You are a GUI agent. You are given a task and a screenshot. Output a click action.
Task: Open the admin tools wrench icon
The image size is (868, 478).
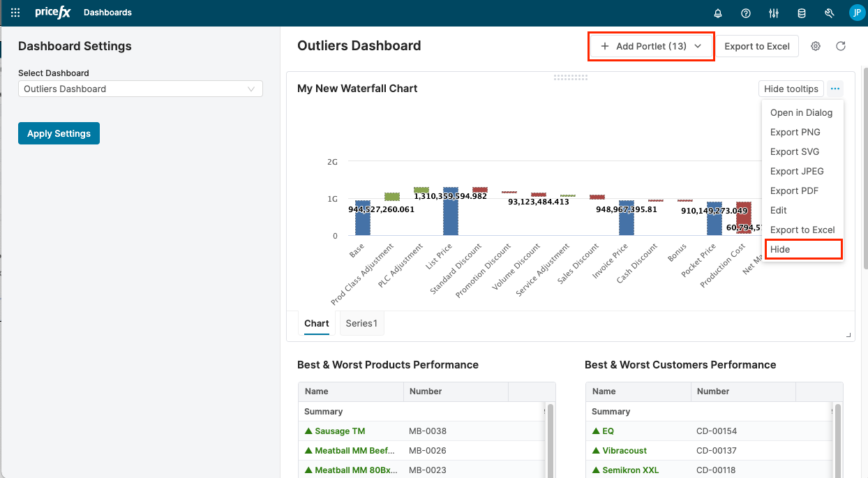(829, 13)
